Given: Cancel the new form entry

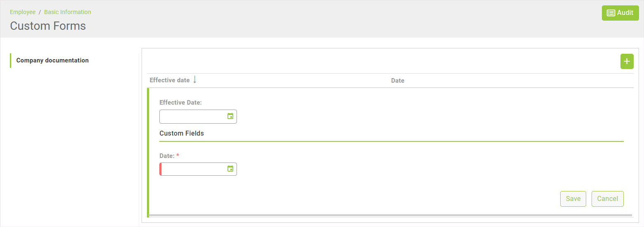Looking at the screenshot, I should (607, 199).
